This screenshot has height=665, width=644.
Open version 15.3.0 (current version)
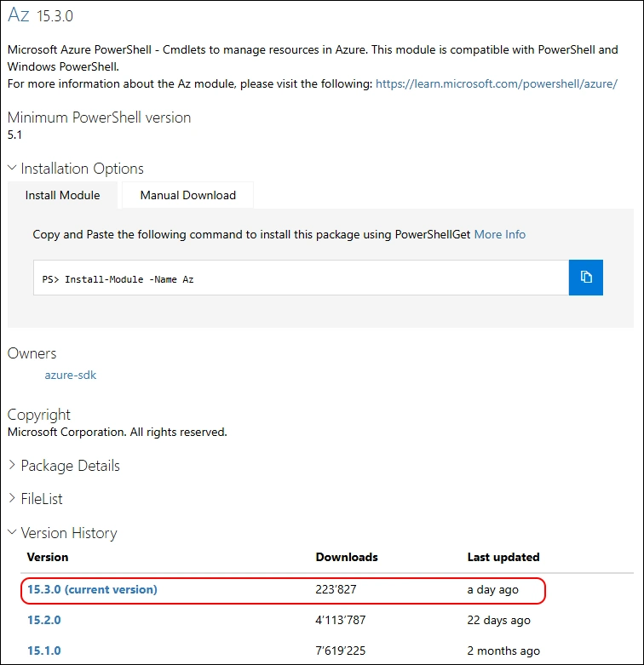(92, 589)
